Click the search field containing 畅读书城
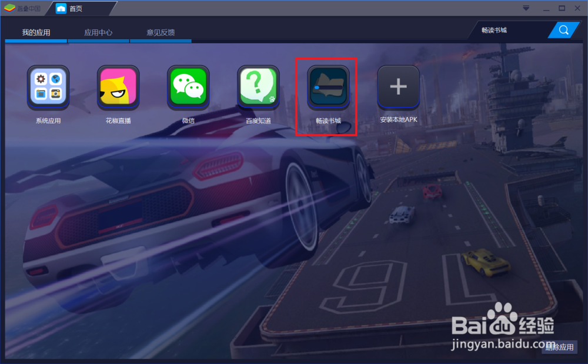Viewport: 588px width, 364px height. 512,30
